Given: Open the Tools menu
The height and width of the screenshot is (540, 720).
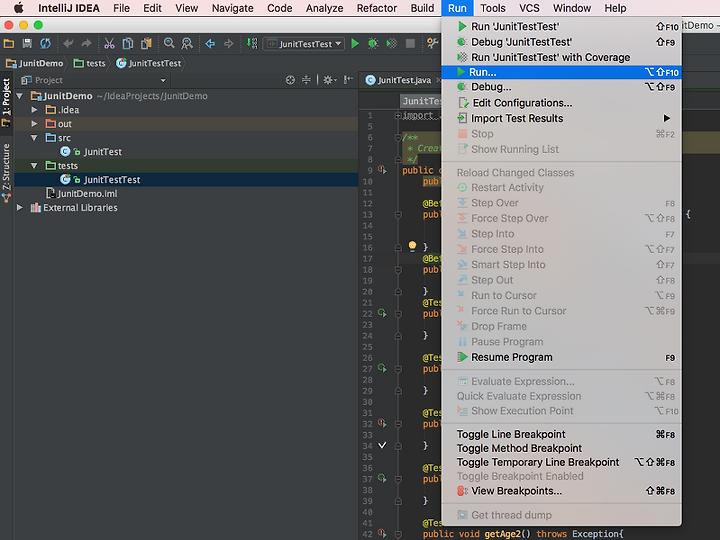Looking at the screenshot, I should (x=493, y=8).
